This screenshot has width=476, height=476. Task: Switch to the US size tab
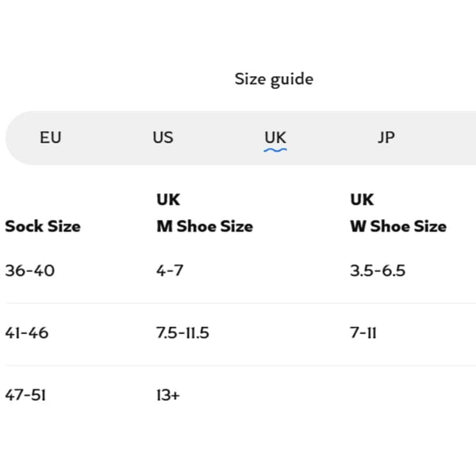[x=163, y=137]
